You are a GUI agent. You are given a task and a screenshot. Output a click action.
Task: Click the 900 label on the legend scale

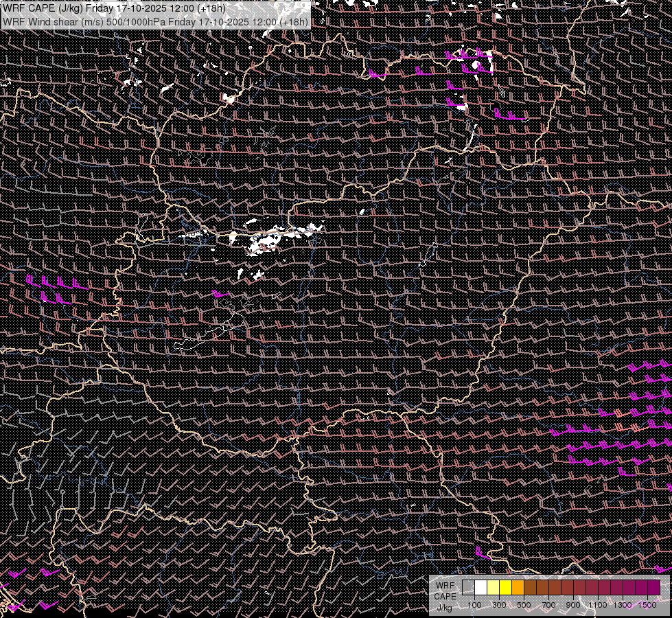click(573, 605)
